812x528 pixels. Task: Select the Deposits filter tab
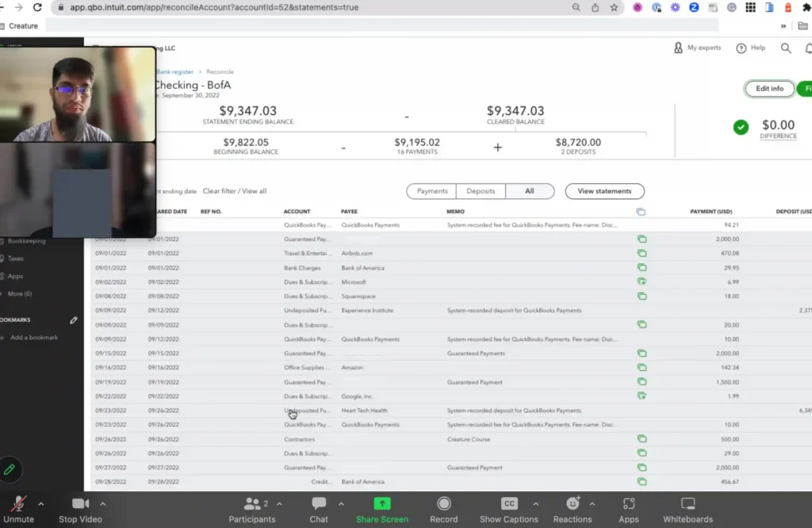tap(481, 191)
